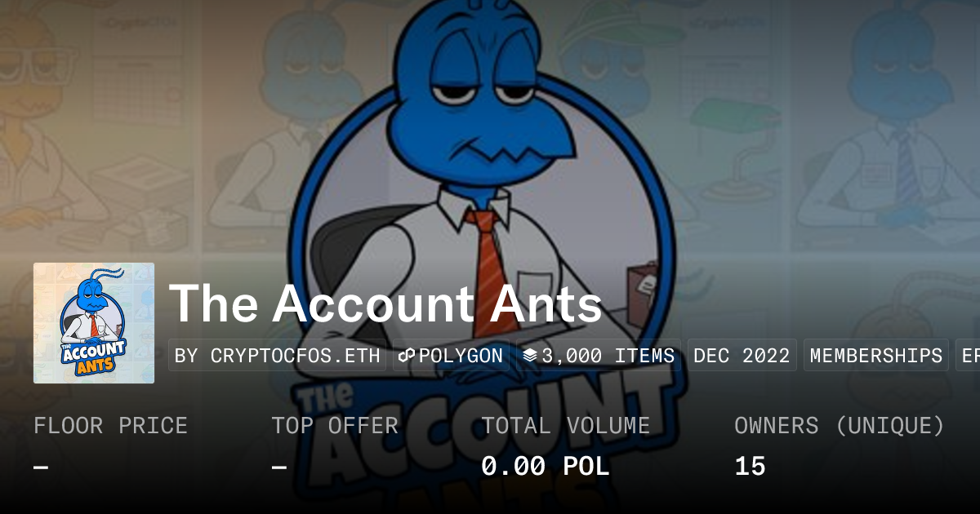Click the ant's orange necktie in banner

coord(490,269)
